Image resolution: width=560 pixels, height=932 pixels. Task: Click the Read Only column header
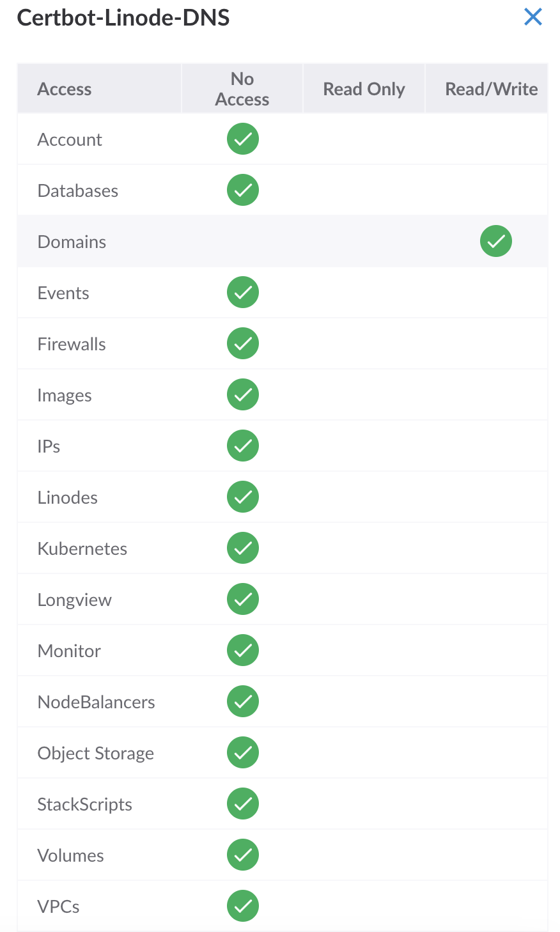coord(364,88)
